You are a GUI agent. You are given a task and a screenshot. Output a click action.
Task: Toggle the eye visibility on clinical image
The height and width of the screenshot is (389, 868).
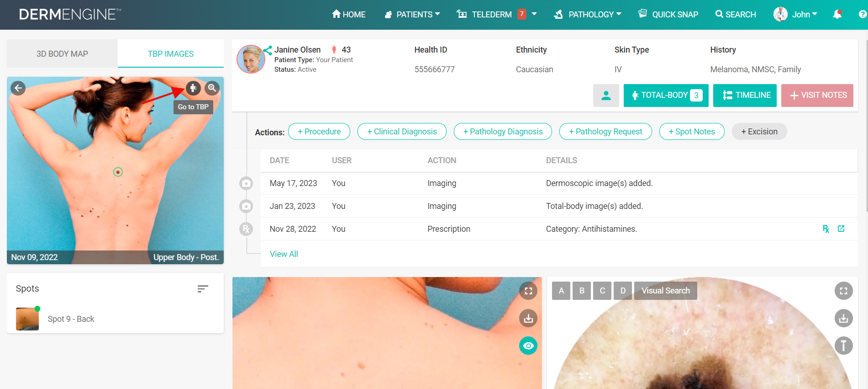click(528, 346)
